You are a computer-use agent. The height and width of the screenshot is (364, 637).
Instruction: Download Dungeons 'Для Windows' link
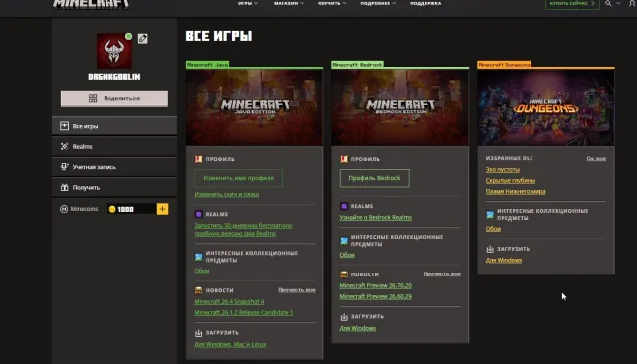[504, 261]
